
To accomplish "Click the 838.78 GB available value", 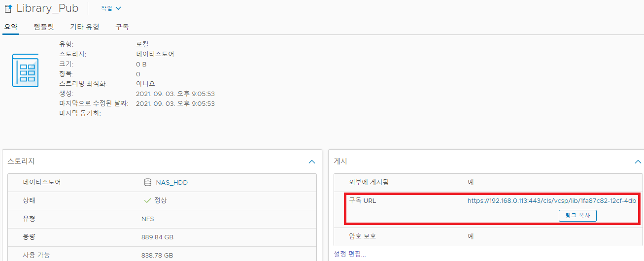I will 157,255.
